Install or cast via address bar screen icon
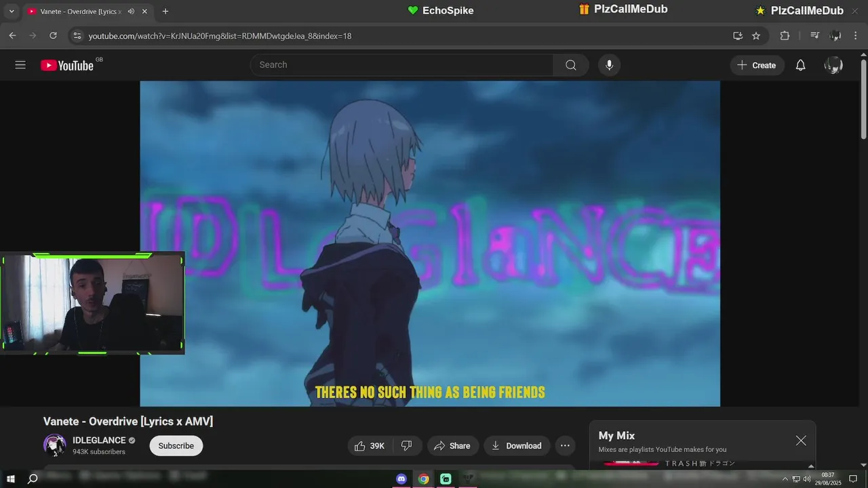The height and width of the screenshot is (488, 868). click(x=738, y=36)
